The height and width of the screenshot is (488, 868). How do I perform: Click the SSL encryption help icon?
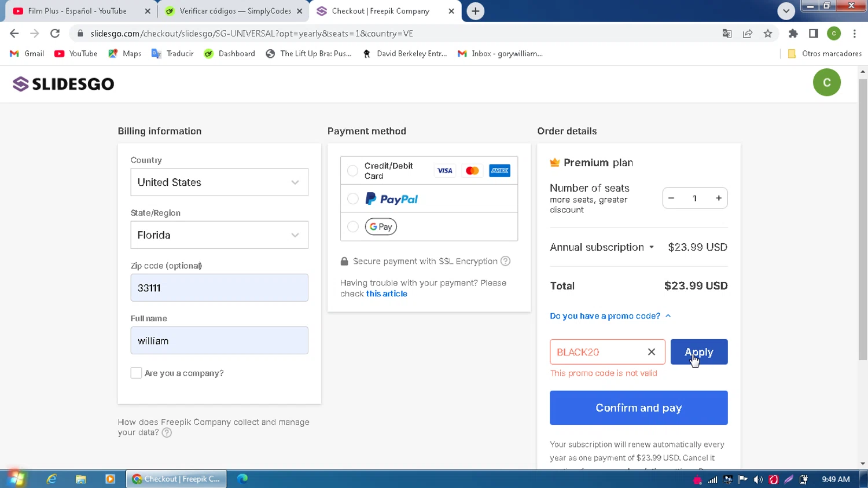505,261
